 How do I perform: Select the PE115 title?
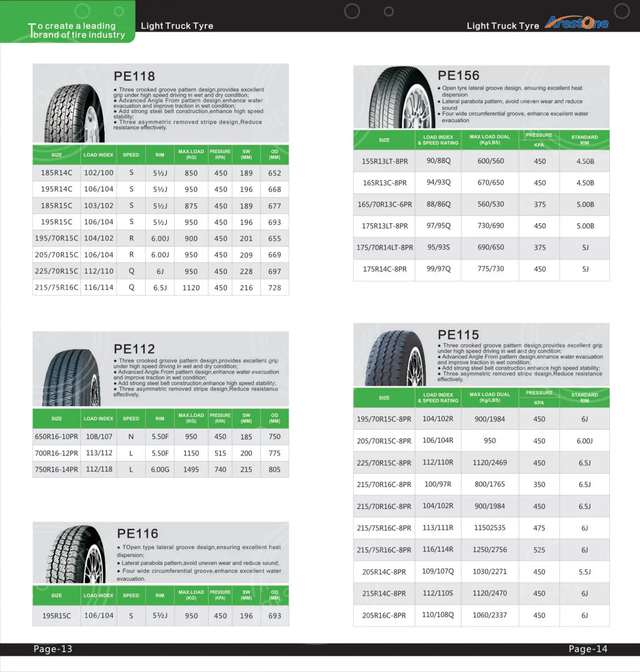(458, 335)
